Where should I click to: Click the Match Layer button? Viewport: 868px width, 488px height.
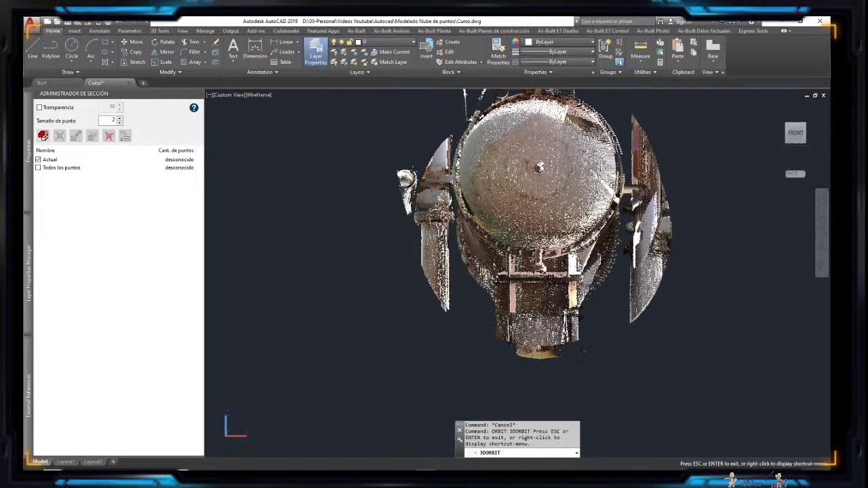click(389, 62)
